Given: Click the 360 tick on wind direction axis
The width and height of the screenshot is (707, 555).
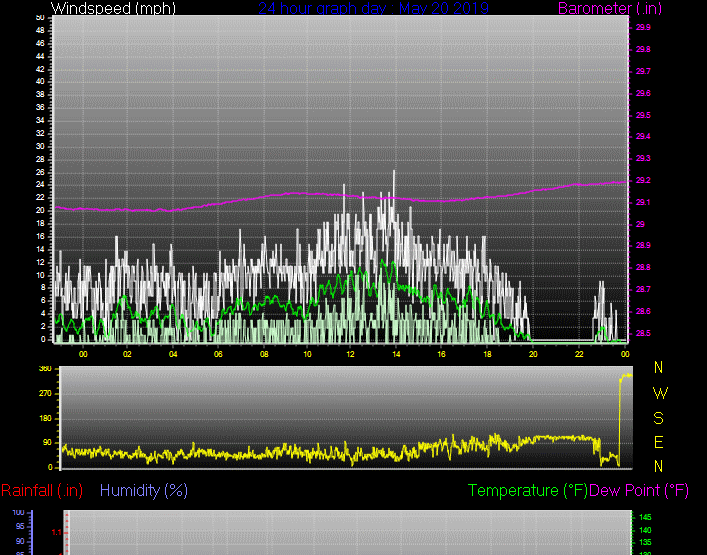Looking at the screenshot, I should [x=46, y=369].
